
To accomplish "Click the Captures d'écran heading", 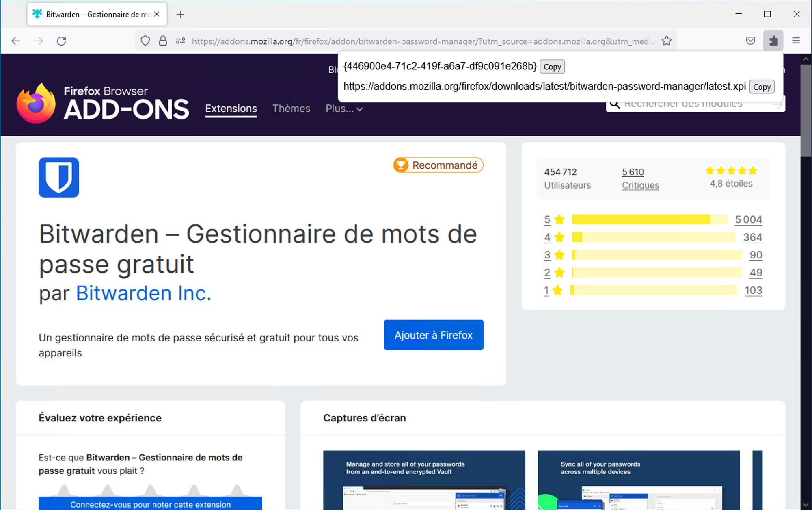I will point(365,418).
